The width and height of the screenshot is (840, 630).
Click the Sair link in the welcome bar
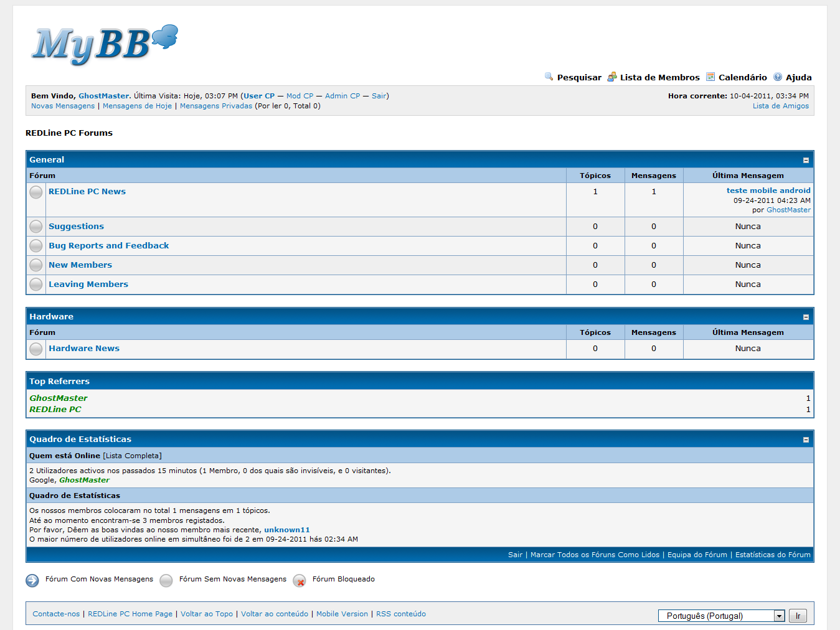pos(379,96)
